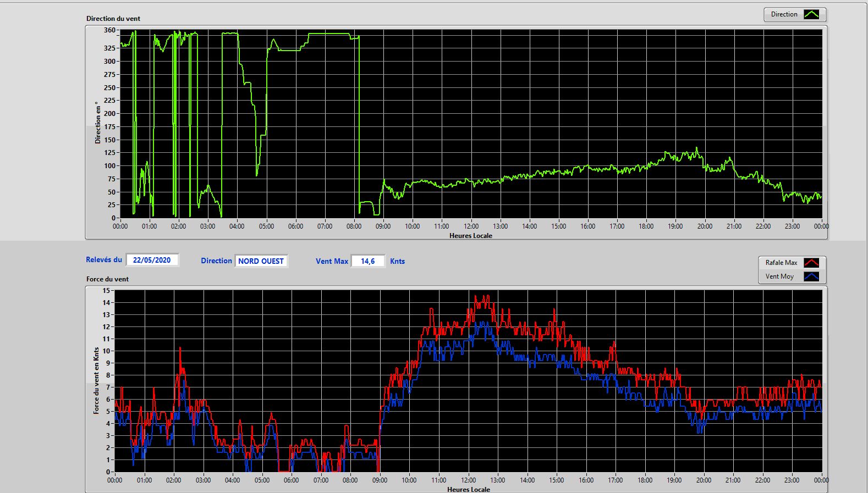Select the Rafale Max legend label

[x=781, y=263]
